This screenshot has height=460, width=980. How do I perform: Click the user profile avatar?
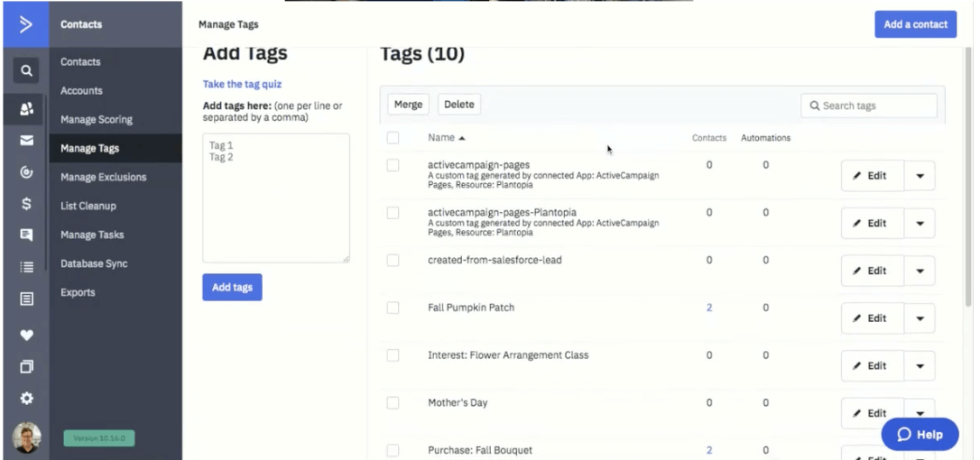tap(27, 437)
